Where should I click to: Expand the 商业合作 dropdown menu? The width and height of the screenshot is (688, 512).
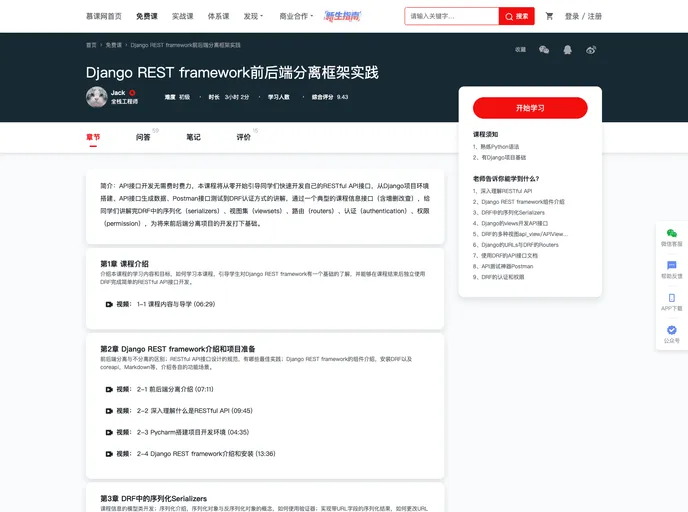[296, 16]
